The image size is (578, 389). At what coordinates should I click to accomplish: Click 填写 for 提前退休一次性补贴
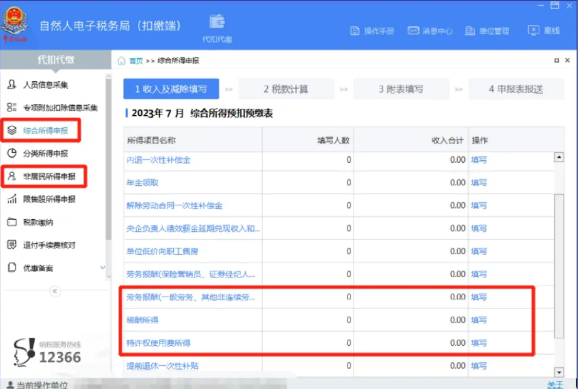(x=479, y=366)
